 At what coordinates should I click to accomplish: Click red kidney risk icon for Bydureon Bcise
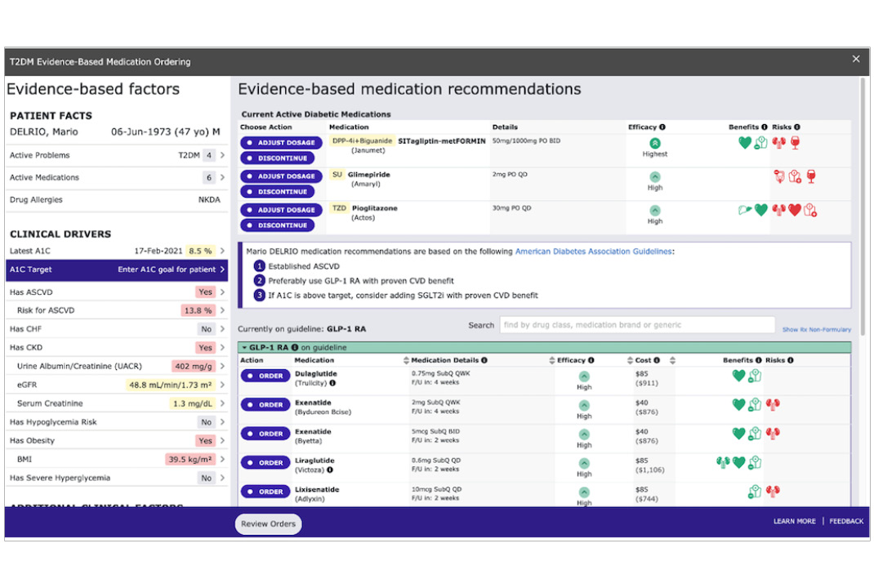coord(773,404)
